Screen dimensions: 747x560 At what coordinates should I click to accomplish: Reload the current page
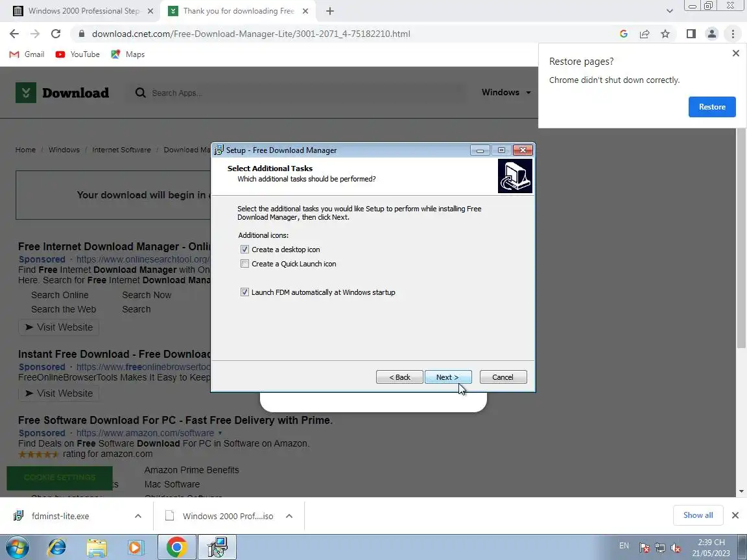click(56, 34)
